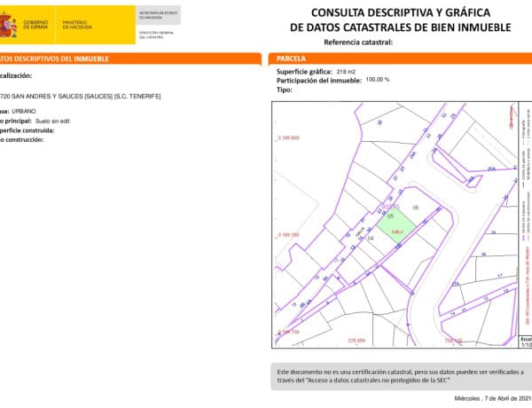The image size is (532, 408).
Task: Click the 'DE DATOS CATASTRALES DE BIEN INMUEBLE' line
Action: 401,27
